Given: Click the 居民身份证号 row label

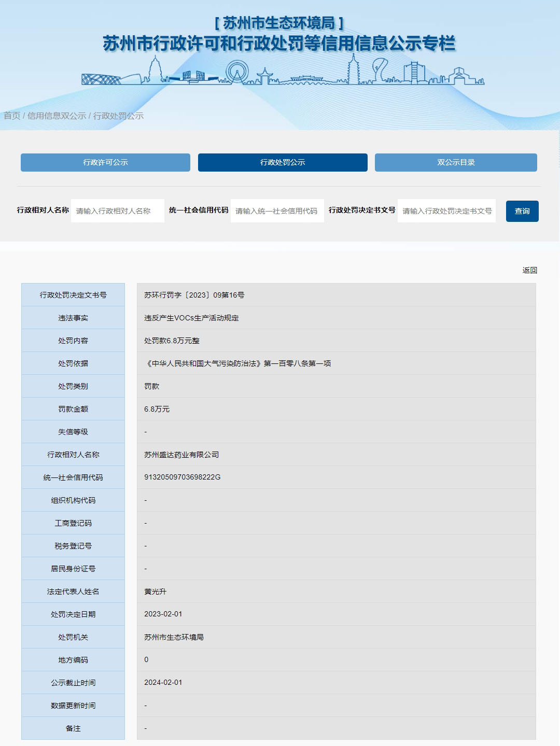Looking at the screenshot, I should click(73, 569).
